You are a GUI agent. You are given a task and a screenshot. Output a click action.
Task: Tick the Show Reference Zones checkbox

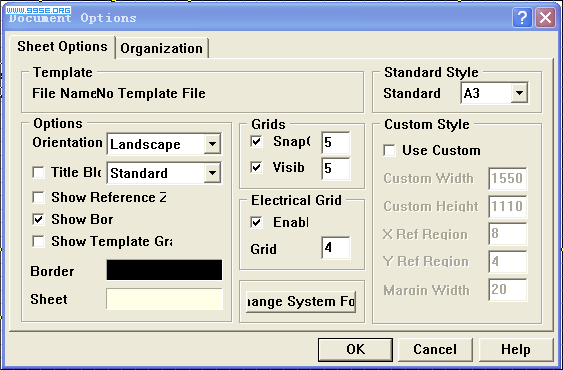[x=38, y=197]
